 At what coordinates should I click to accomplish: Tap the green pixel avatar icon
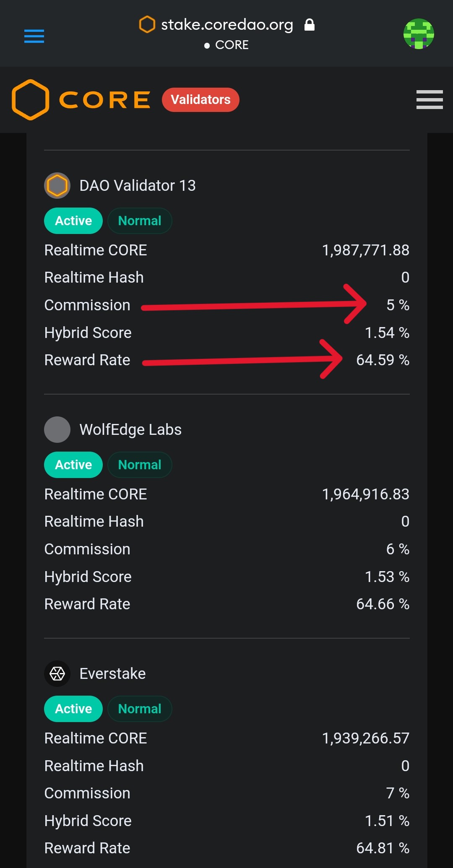[419, 34]
